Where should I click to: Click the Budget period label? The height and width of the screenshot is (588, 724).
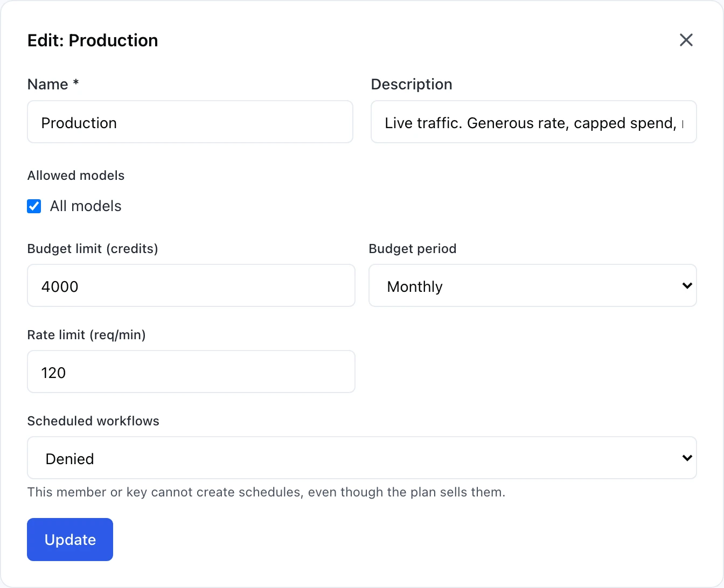click(x=413, y=249)
